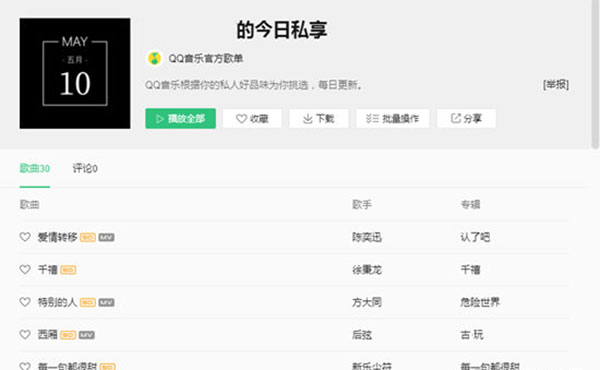Click the heart icon beside 西厢
600x370 pixels.
(25, 334)
